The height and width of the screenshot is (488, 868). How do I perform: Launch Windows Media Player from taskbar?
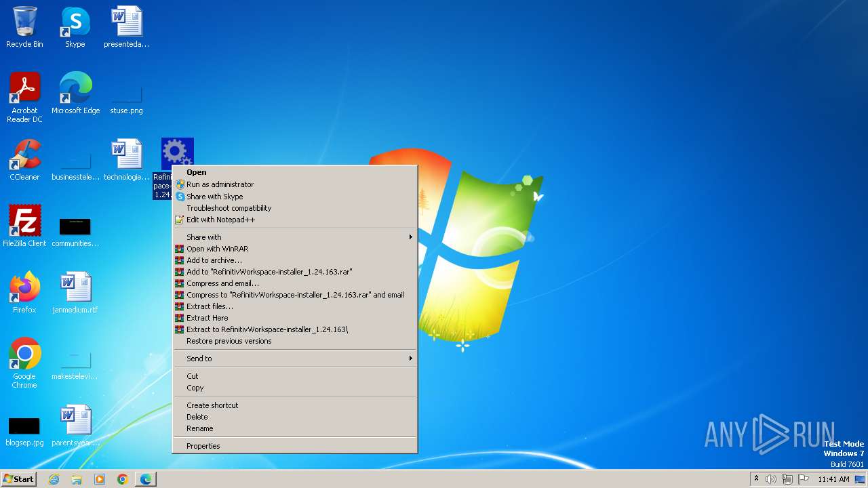click(100, 479)
